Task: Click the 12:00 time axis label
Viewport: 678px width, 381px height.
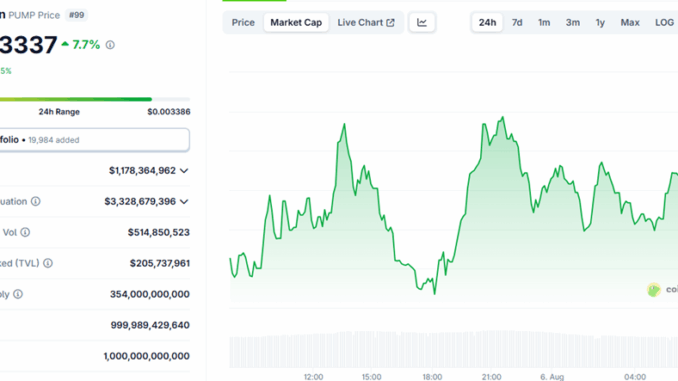Action: (x=313, y=377)
